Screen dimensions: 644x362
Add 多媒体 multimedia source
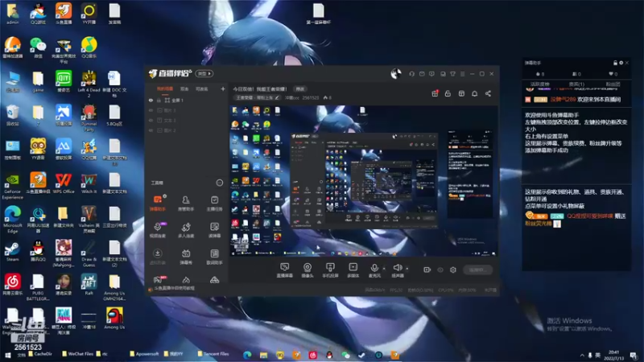pos(353,270)
